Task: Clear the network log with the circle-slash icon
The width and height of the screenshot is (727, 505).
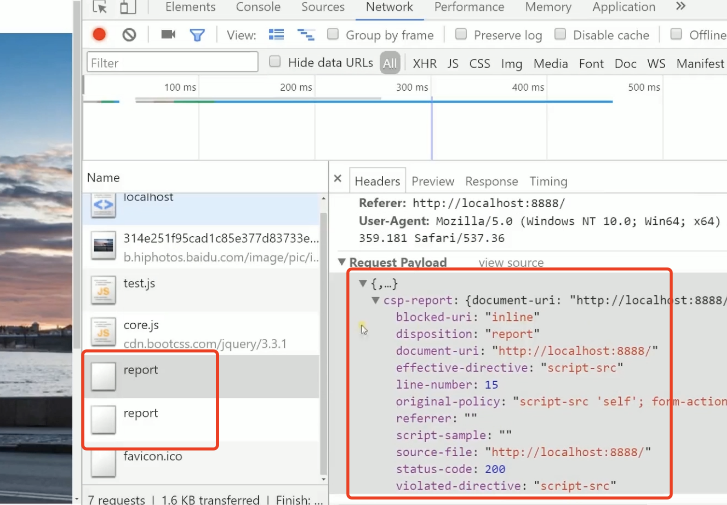Action: pyautogui.click(x=129, y=35)
